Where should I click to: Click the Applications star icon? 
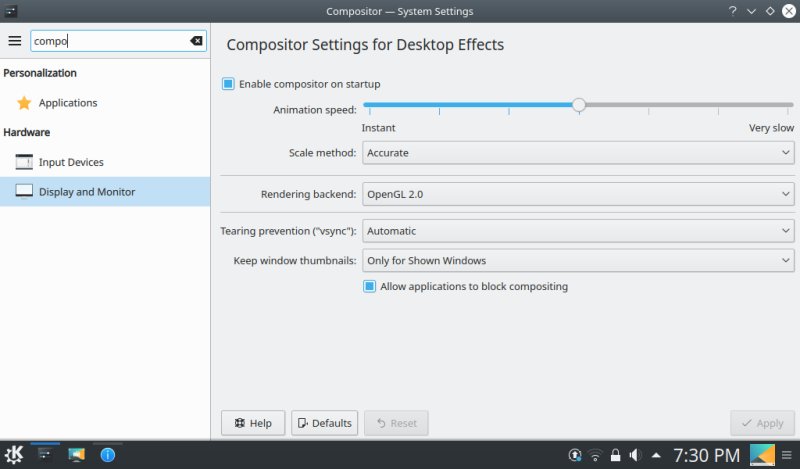pyautogui.click(x=24, y=103)
